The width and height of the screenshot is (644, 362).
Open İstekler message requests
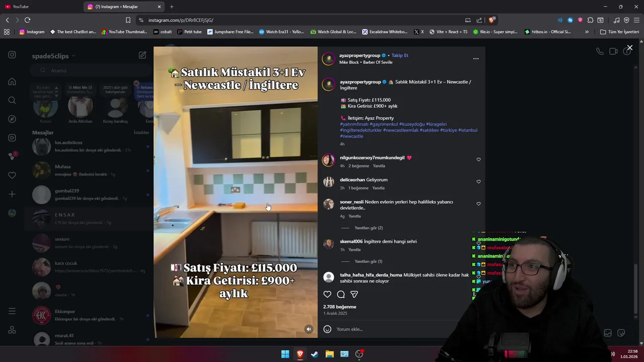pos(141,133)
